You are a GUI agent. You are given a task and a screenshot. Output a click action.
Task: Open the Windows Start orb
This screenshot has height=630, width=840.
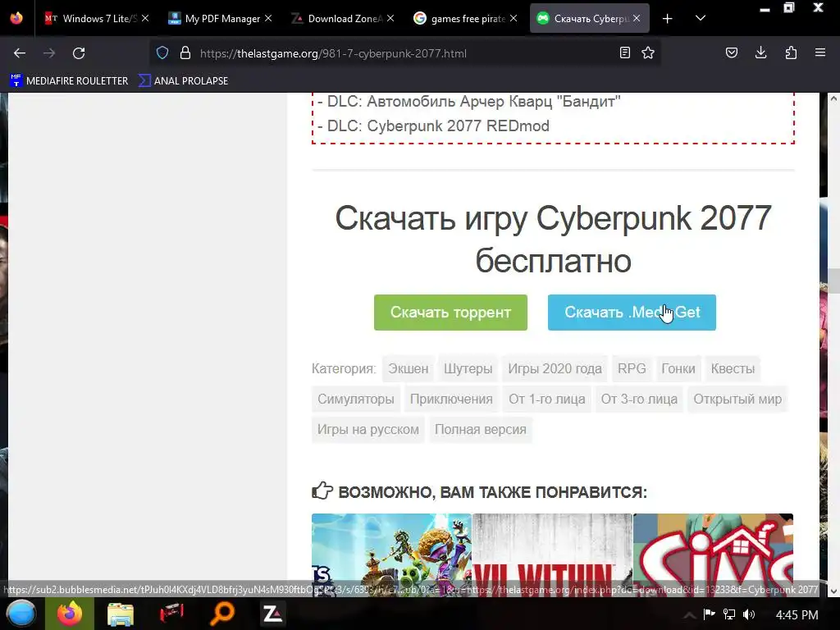(21, 614)
